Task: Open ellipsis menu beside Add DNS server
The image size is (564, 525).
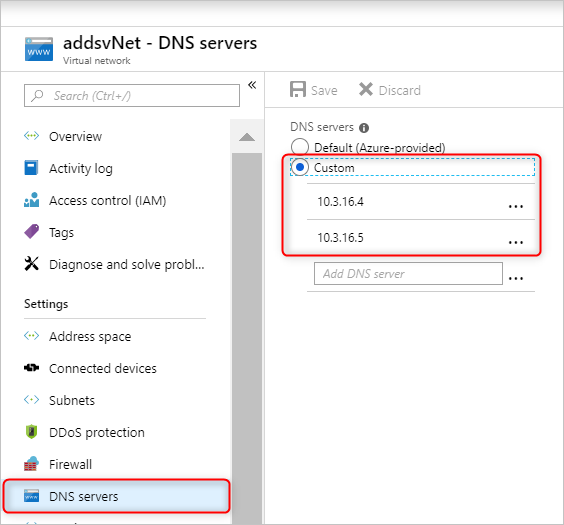Action: [516, 278]
